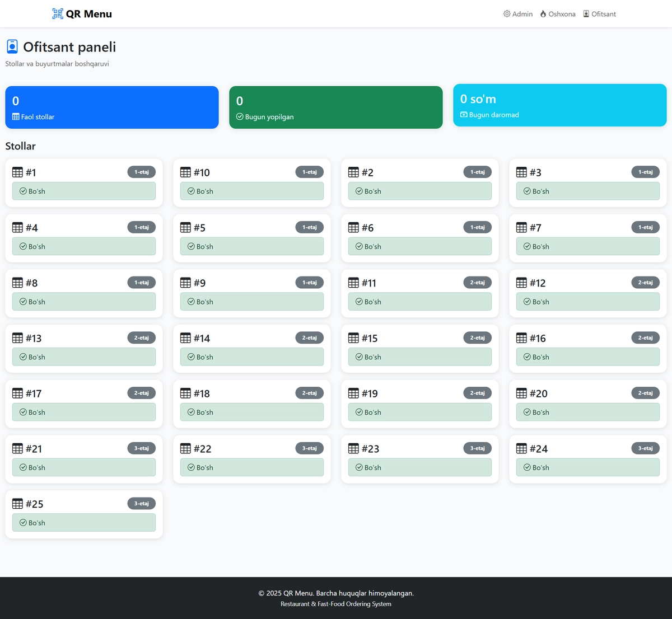Click the Ofitsant paneli heading icon

[12, 46]
